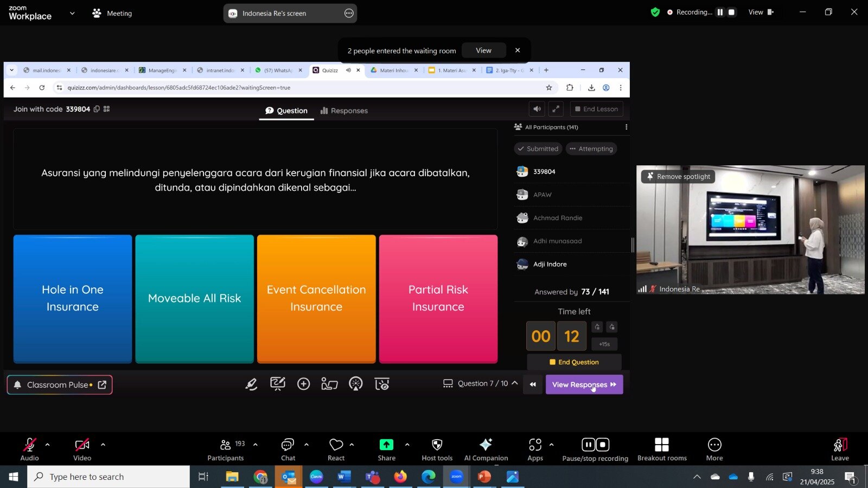Viewport: 868px width, 488px height.
Task: Click the seated person icon
Action: (329, 384)
